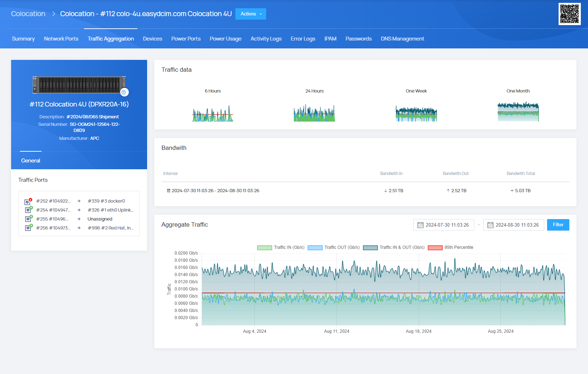Image resolution: width=588 pixels, height=374 pixels.
Task: Click the description #2024/08/D65 Shipment
Action: [93, 117]
